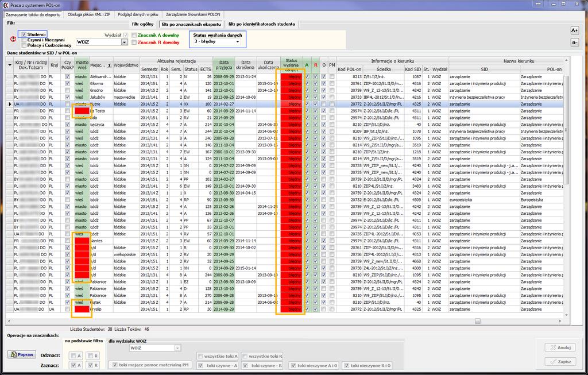This screenshot has height=375, width=588.
Task: Click the Zapisz button
Action: point(560,361)
